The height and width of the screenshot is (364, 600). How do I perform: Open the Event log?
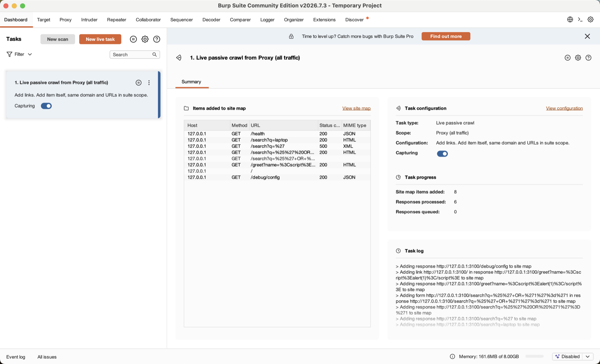tap(16, 357)
